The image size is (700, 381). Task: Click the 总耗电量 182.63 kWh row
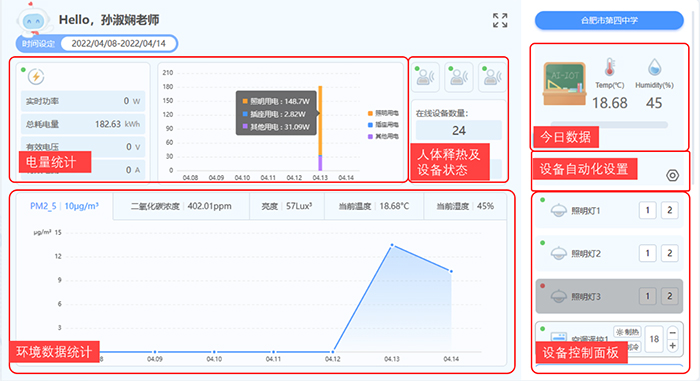(x=83, y=124)
